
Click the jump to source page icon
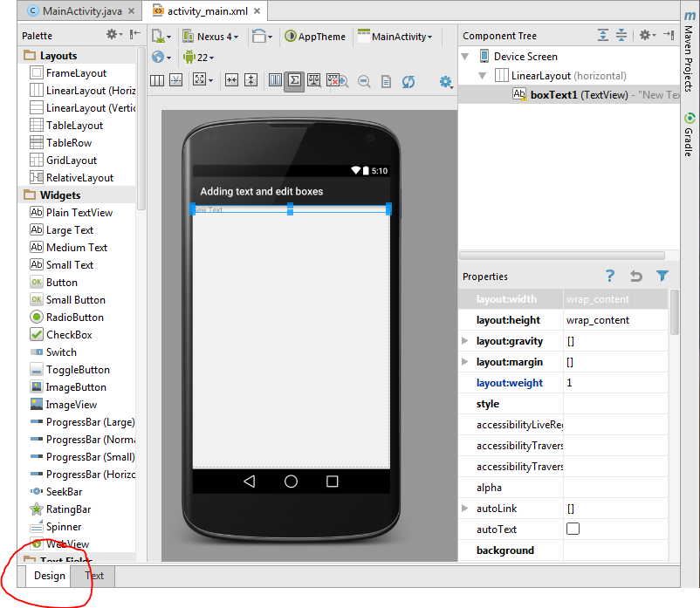(386, 81)
